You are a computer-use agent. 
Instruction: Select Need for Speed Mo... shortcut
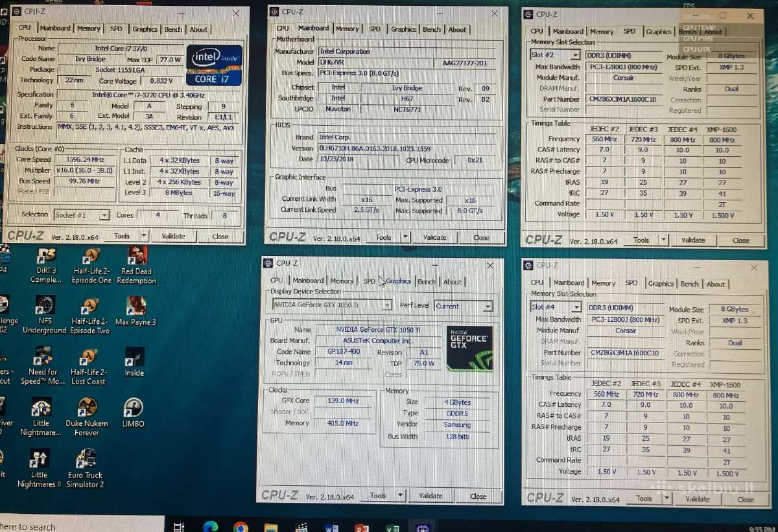coord(43,366)
